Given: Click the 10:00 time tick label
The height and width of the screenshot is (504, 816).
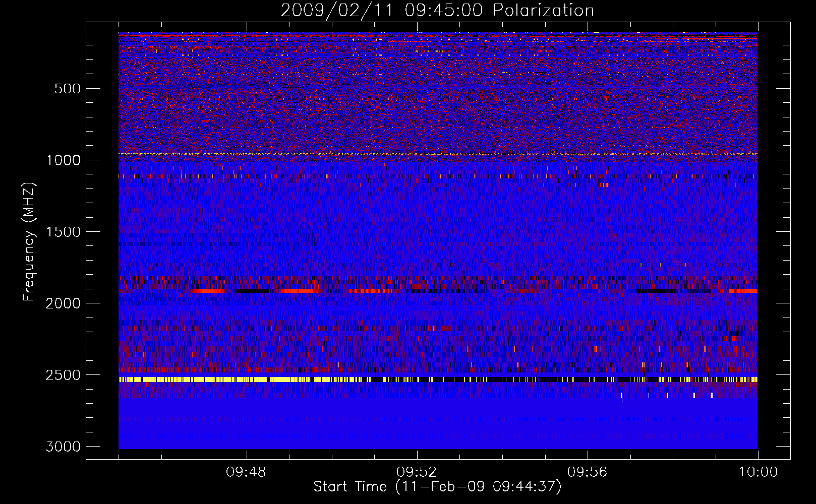Looking at the screenshot, I should (758, 472).
